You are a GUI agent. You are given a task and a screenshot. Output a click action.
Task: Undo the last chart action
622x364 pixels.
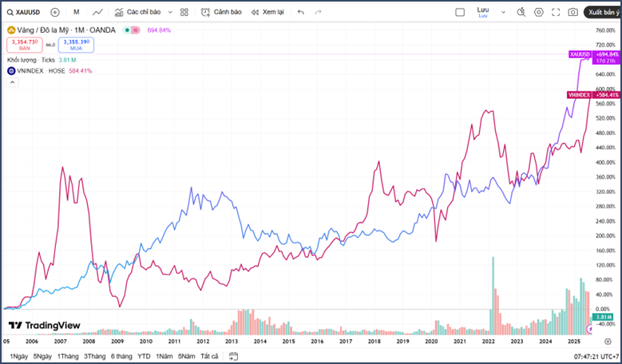(301, 12)
